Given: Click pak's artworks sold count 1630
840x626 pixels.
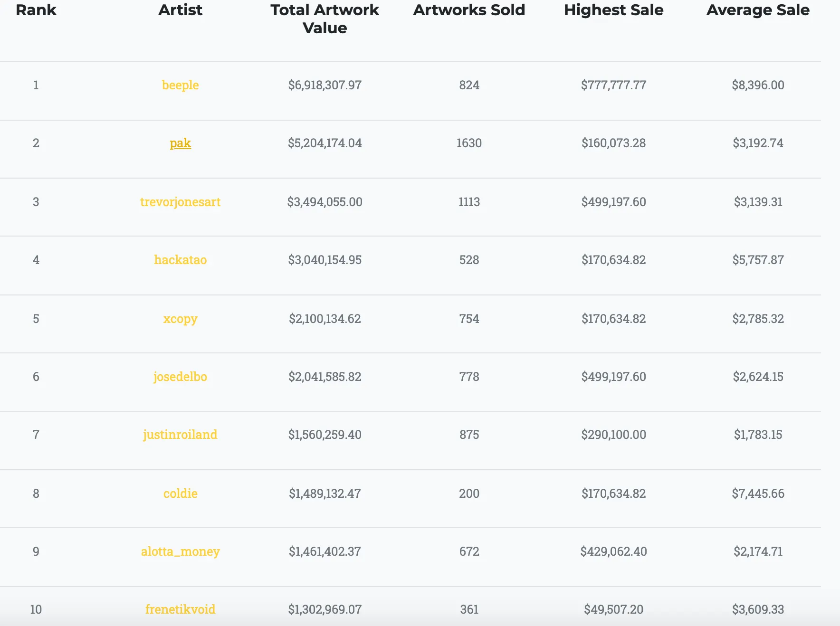Looking at the screenshot, I should point(469,143).
